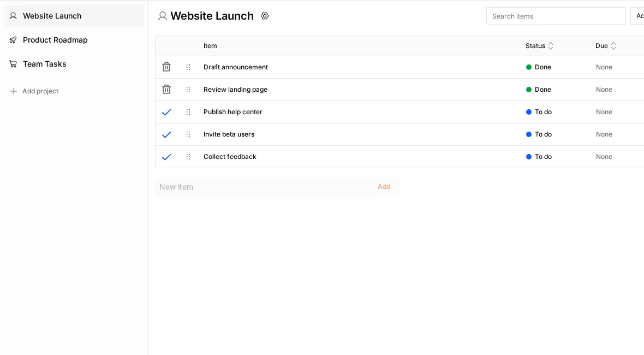This screenshot has width=644, height=355.
Task: Click the Done status of Draft announcement
Action: [x=539, y=67]
